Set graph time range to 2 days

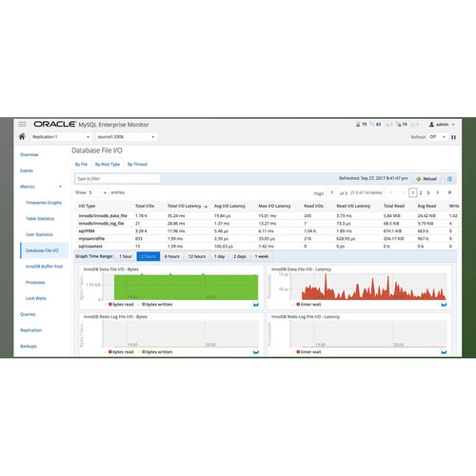[x=240, y=256]
